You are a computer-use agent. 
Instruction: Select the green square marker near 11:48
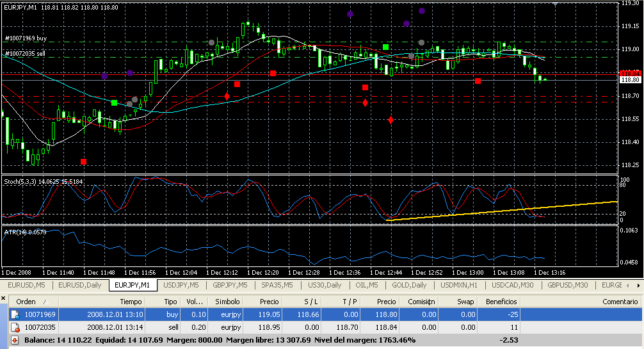pyautogui.click(x=114, y=102)
